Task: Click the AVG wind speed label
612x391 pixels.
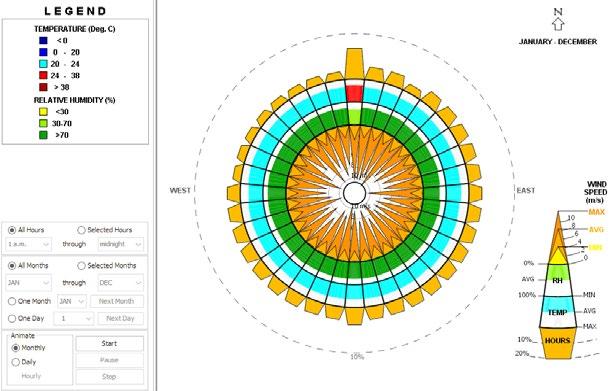Action: tap(596, 229)
